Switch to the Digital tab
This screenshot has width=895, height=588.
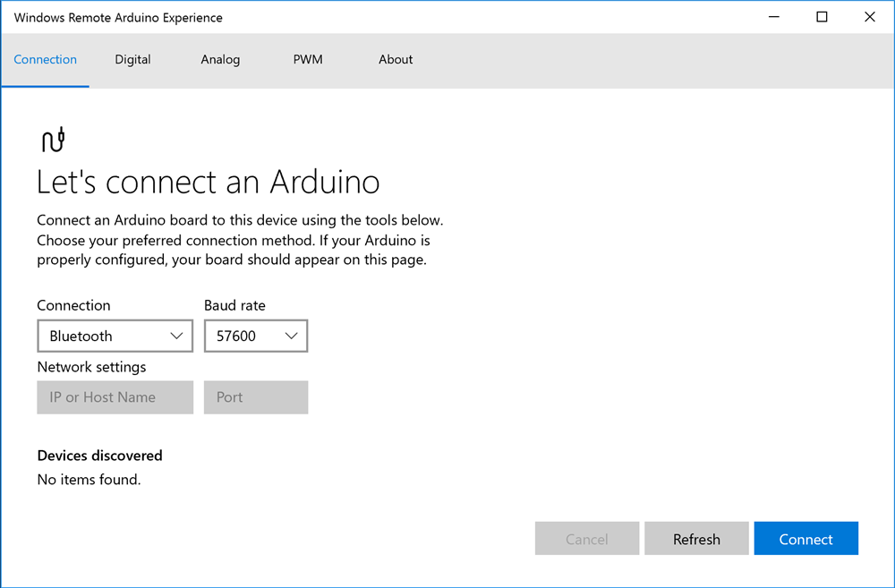click(132, 60)
